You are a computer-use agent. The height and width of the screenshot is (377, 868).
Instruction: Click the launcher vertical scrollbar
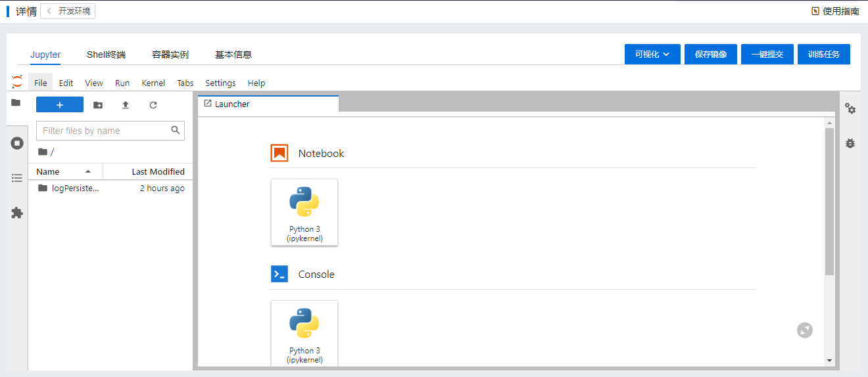[829, 201]
